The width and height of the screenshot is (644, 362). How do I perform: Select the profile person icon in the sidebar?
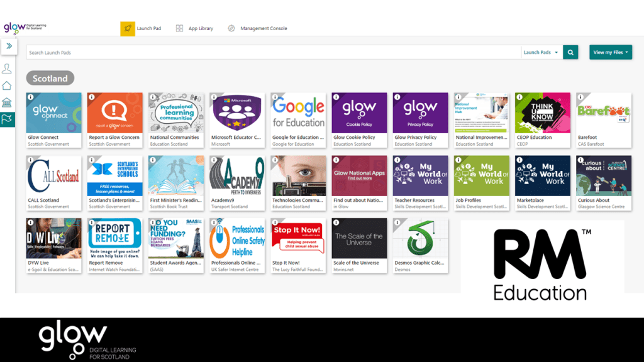click(9, 68)
